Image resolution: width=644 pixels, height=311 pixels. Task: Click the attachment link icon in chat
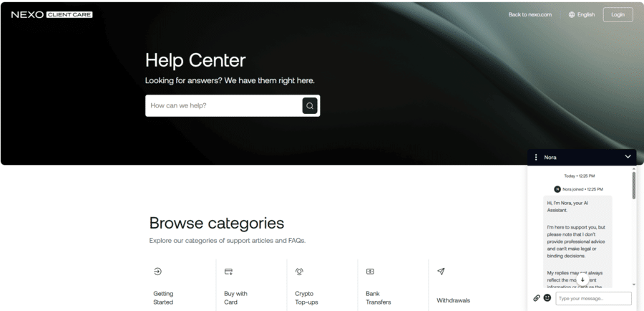pyautogui.click(x=537, y=298)
